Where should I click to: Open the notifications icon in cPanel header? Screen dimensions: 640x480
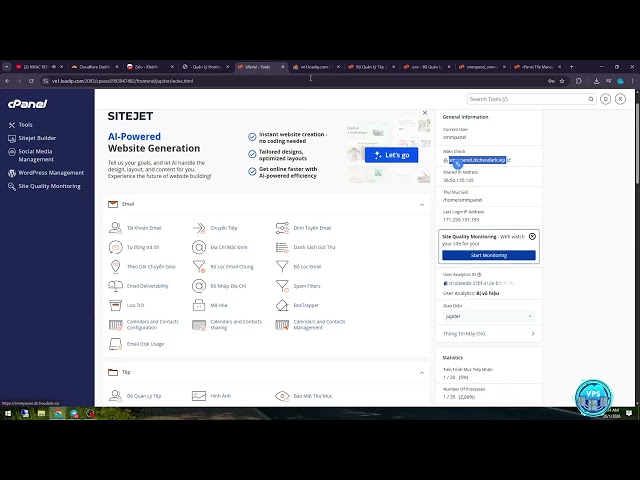click(x=605, y=99)
